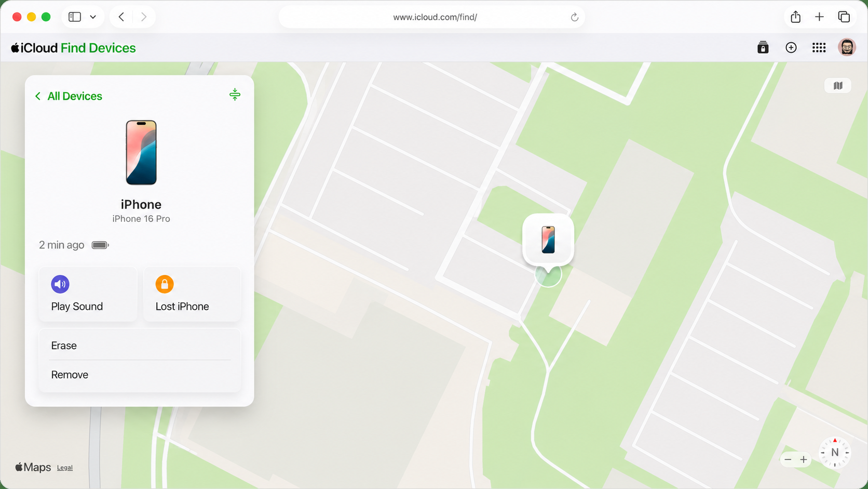This screenshot has height=489, width=868.
Task: Open the Safari Share menu icon
Action: [x=795, y=17]
